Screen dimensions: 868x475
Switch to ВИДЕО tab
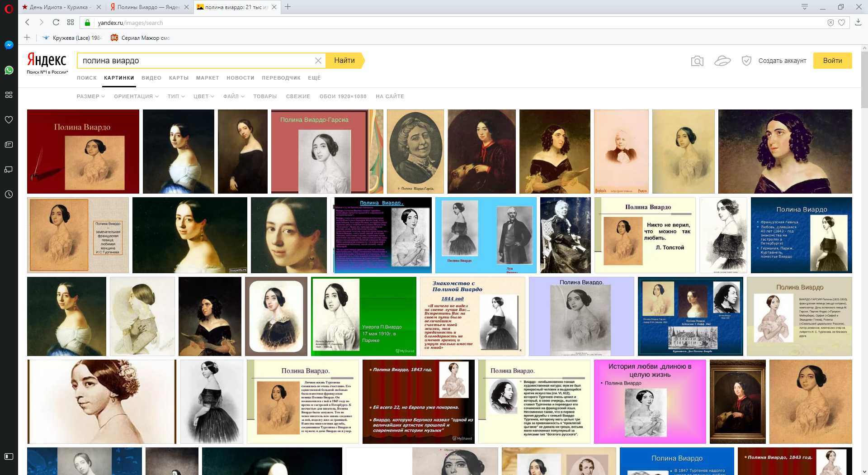point(151,78)
